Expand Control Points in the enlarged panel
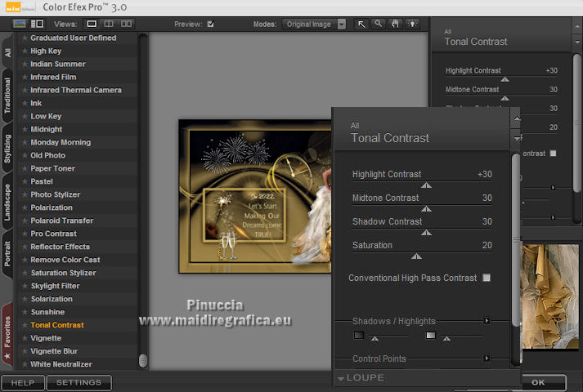This screenshot has width=583, height=392. [487, 359]
